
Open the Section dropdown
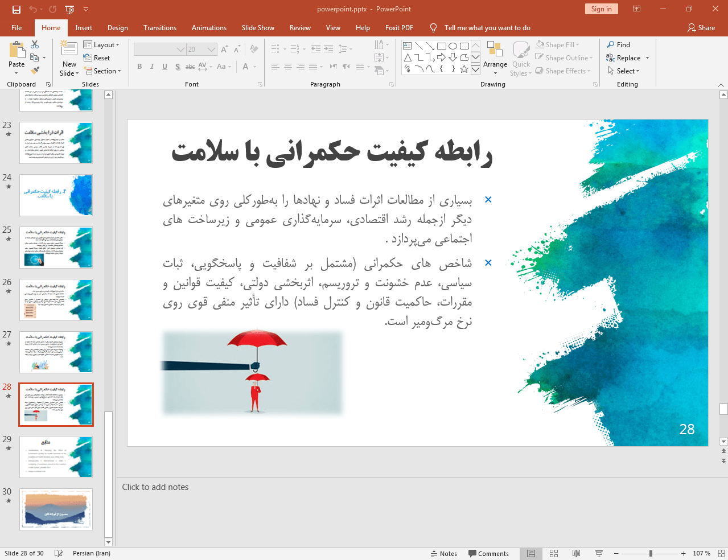tap(102, 71)
